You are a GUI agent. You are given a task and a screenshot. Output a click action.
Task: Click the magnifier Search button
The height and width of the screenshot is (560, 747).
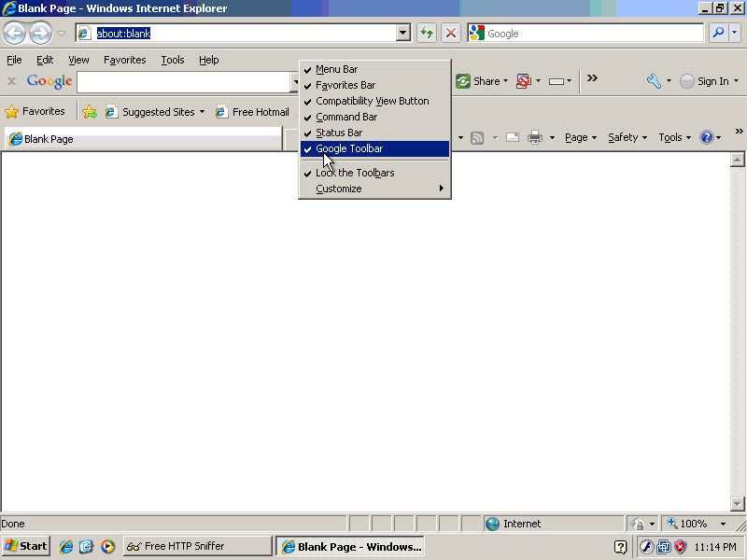click(718, 33)
